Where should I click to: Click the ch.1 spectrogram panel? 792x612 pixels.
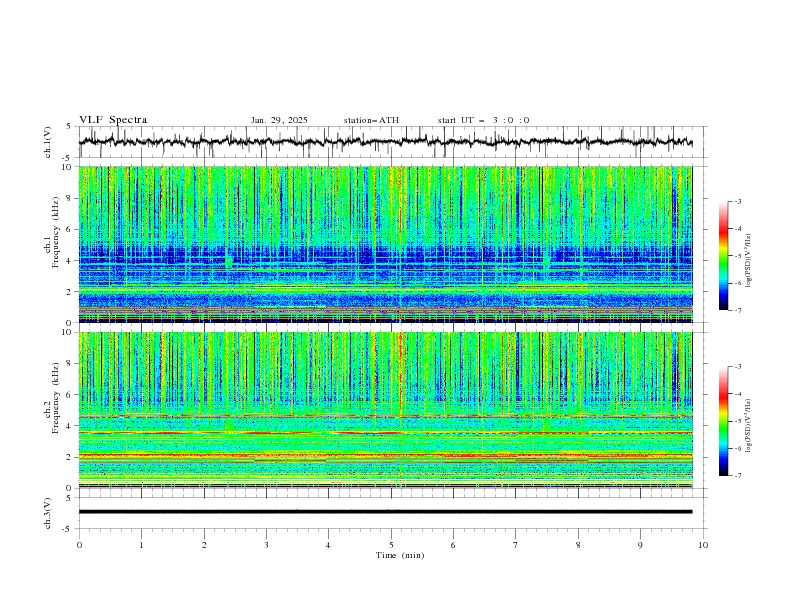[385, 244]
